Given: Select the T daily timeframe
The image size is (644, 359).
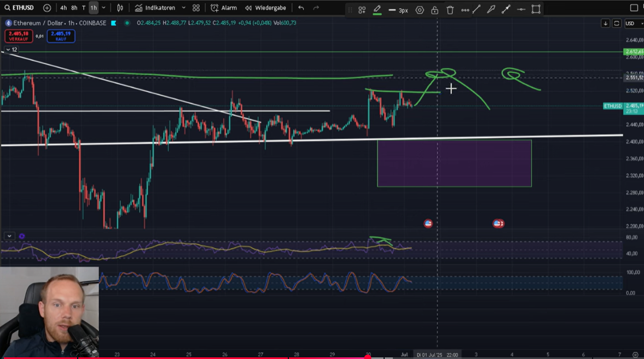Looking at the screenshot, I should tap(84, 8).
